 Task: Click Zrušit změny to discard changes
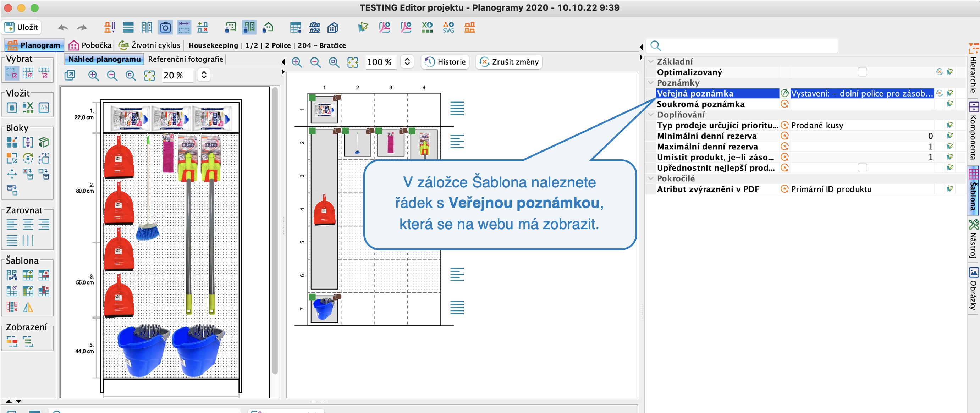[509, 62]
